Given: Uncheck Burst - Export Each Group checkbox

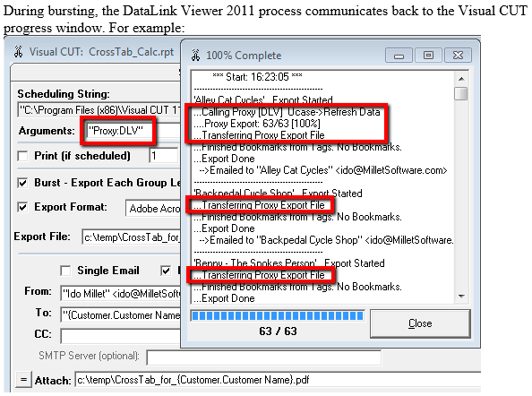Looking at the screenshot, I should (22, 184).
